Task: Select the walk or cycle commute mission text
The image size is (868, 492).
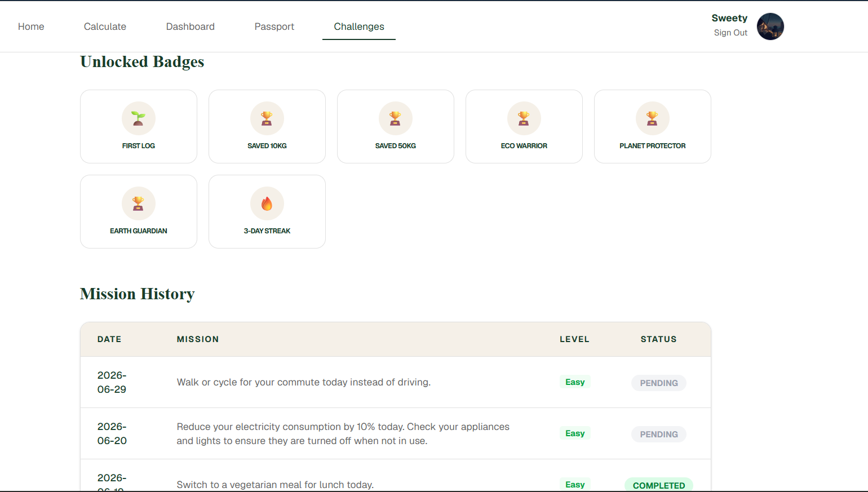Action: pos(304,382)
